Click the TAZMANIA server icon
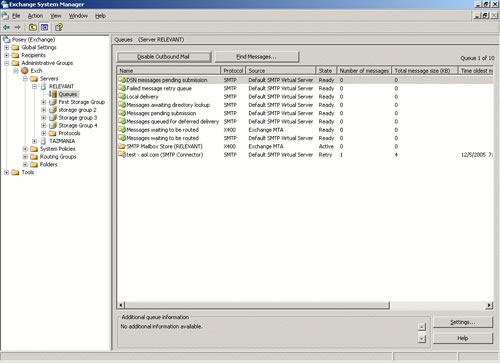This screenshot has height=363, width=500. (43, 141)
